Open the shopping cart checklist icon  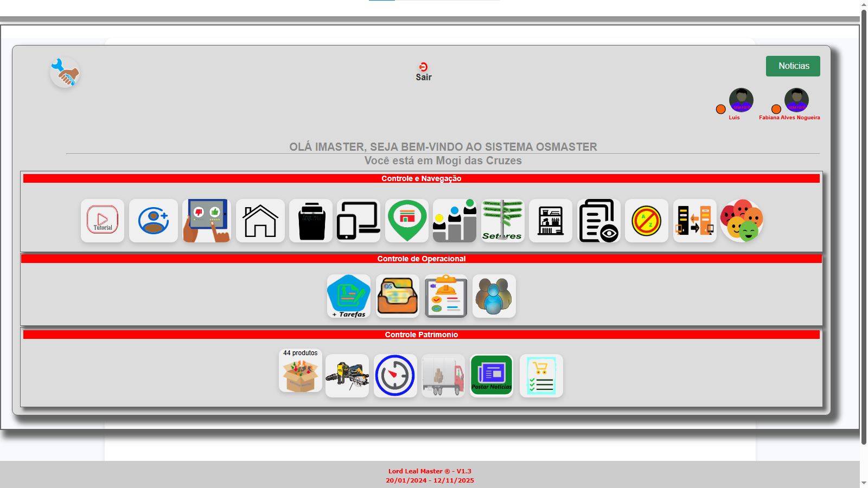click(541, 376)
